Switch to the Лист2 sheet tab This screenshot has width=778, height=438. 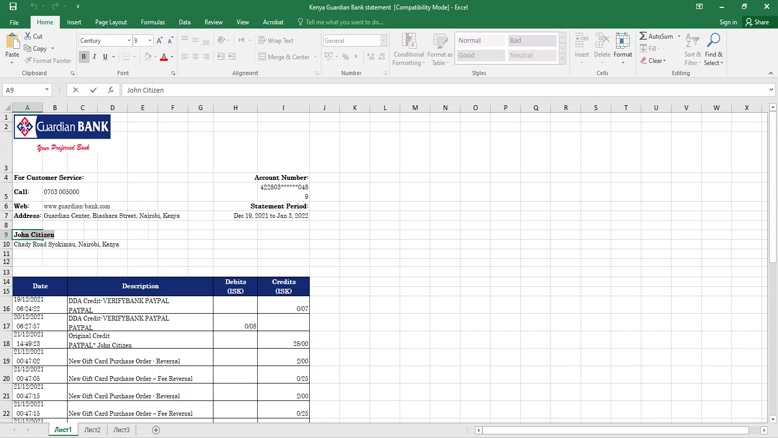pyautogui.click(x=92, y=430)
